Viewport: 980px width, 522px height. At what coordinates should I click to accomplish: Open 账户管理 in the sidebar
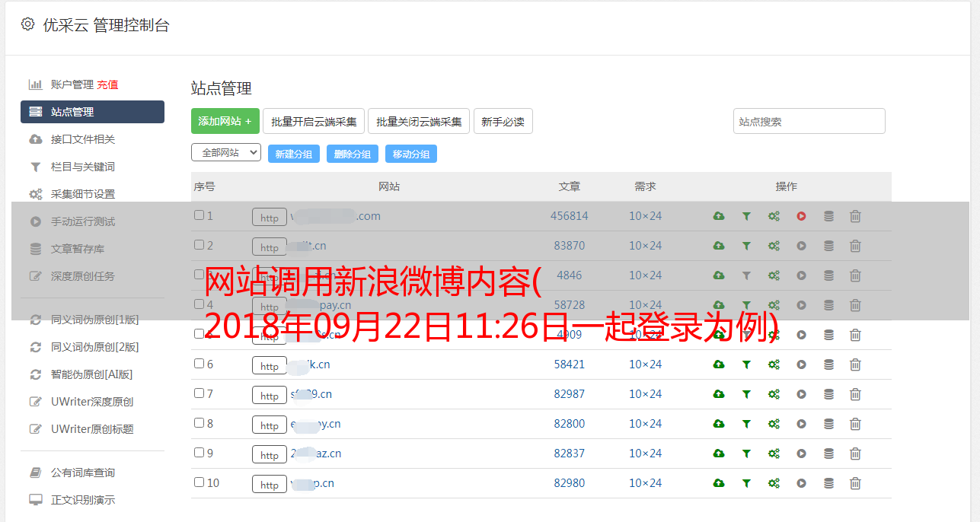click(x=72, y=84)
